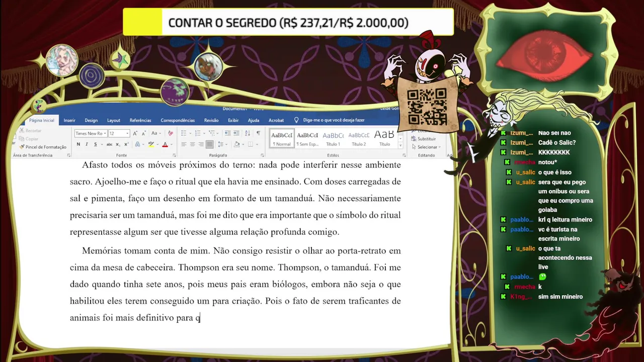Screen dimensions: 644x362
Task: Open the highlight color dropdown arrow
Action: 157,144
